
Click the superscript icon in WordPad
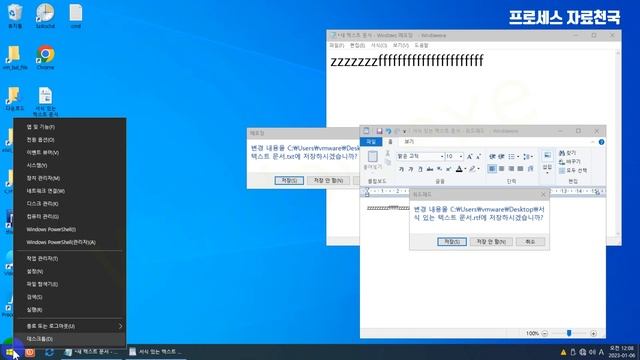click(448, 169)
